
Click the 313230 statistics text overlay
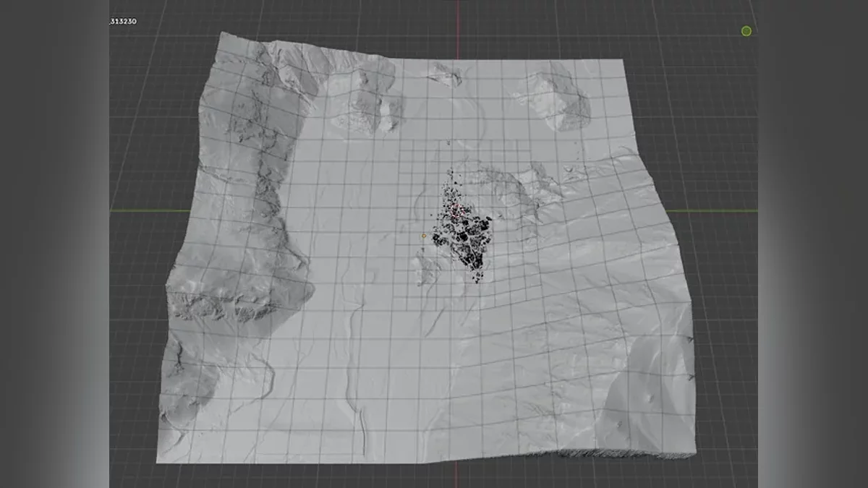point(123,21)
